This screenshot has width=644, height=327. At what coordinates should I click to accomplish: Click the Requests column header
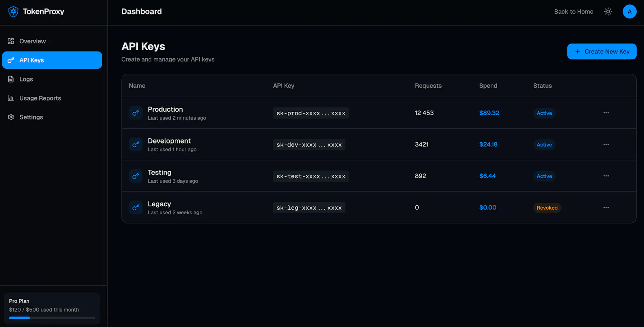[428, 86]
